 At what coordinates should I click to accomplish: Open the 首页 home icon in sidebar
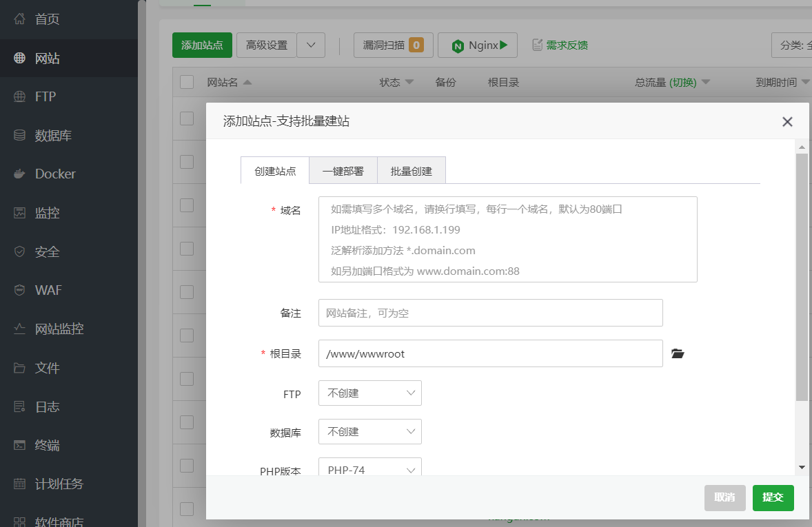[20, 19]
